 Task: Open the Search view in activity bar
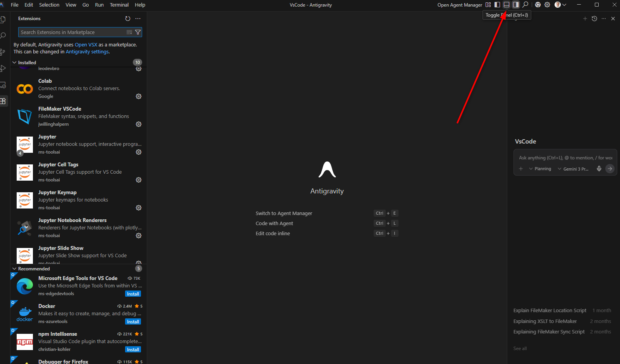pyautogui.click(x=3, y=36)
